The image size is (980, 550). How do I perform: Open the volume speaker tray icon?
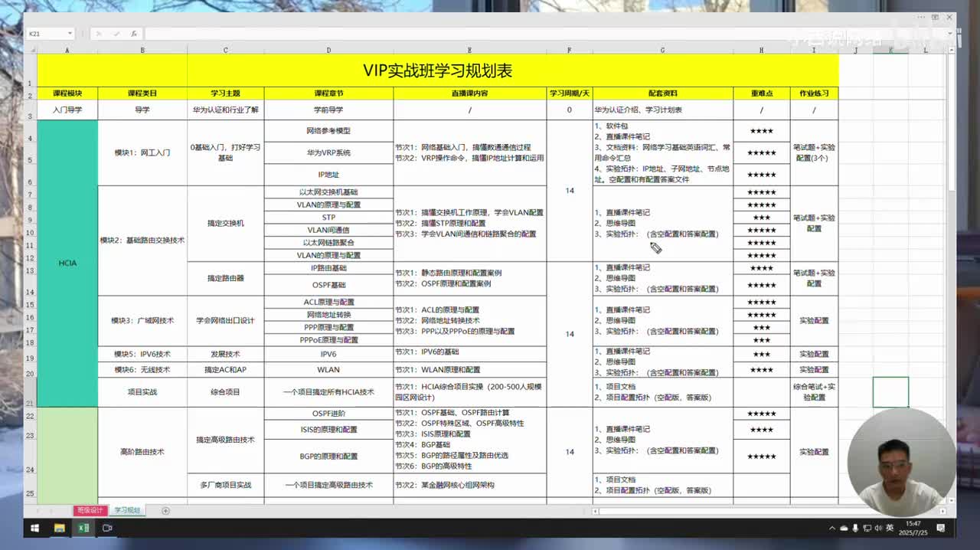click(877, 529)
